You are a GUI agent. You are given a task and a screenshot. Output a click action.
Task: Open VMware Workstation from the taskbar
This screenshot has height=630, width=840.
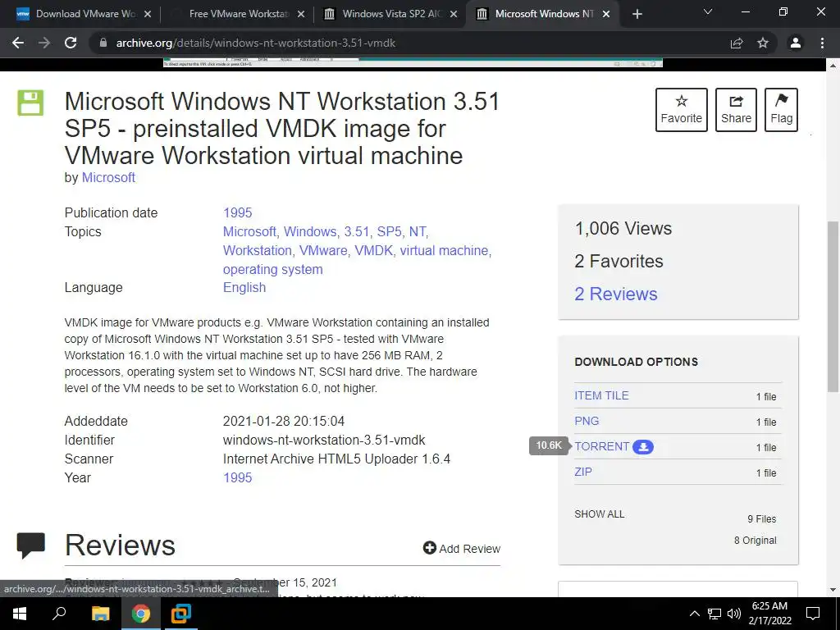[x=181, y=614]
